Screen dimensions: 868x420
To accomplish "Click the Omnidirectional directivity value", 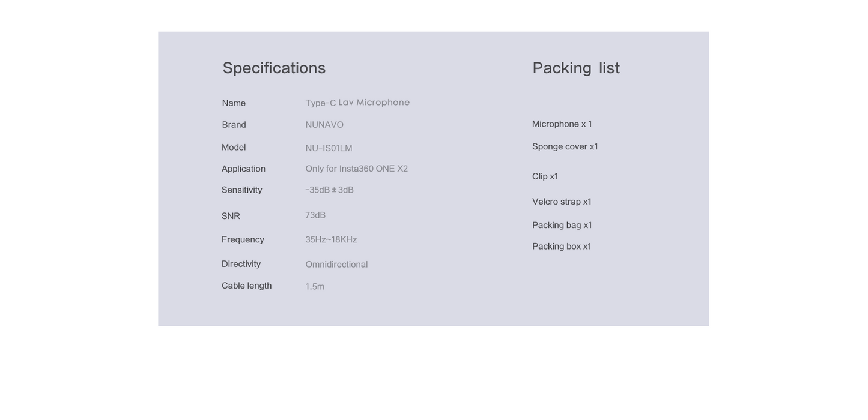I will 336,265.
